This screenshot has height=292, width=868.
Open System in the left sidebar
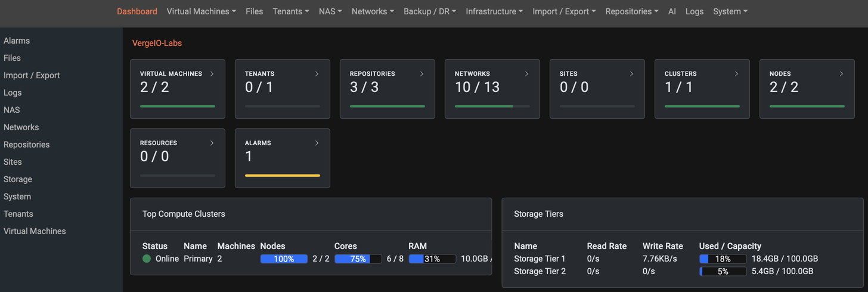[x=17, y=196]
